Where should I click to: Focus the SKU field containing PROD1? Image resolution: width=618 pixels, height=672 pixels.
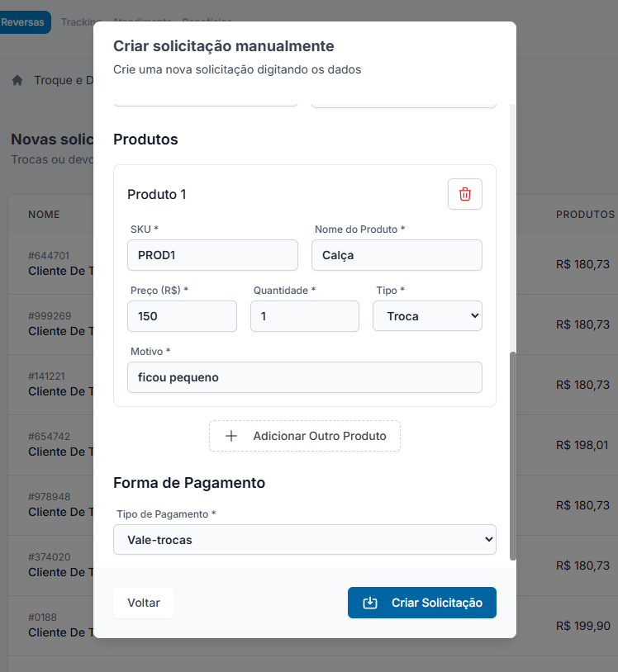[212, 255]
